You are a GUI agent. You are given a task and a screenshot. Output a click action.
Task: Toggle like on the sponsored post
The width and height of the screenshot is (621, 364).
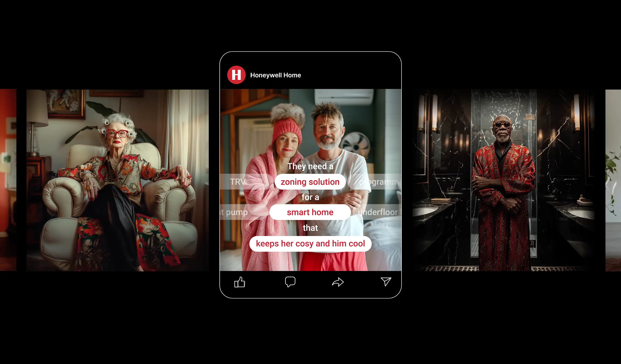[x=240, y=282]
